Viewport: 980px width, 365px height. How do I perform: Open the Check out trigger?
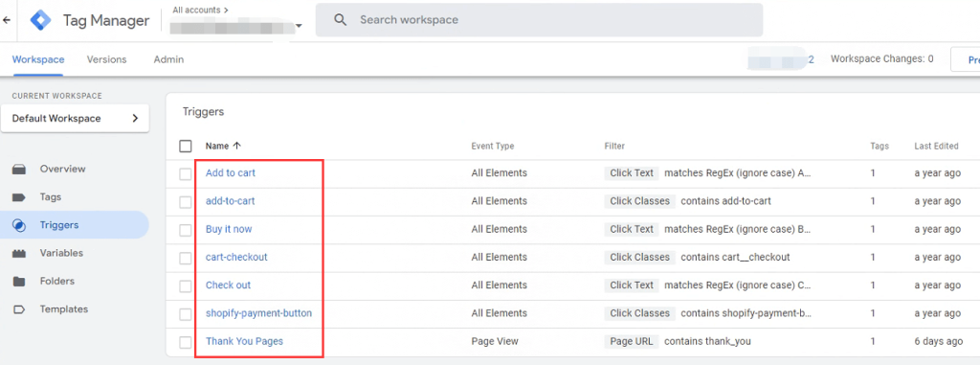pyautogui.click(x=228, y=285)
